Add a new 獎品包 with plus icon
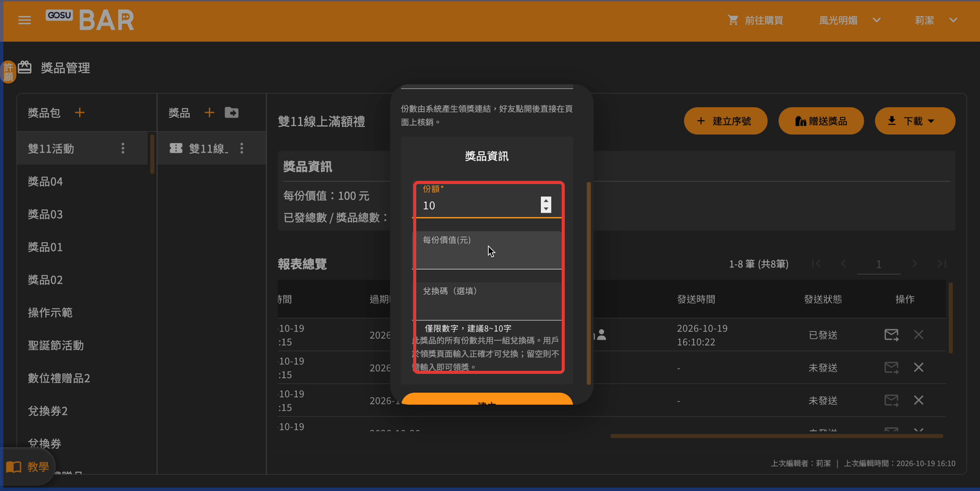This screenshot has height=491, width=980. (80, 113)
